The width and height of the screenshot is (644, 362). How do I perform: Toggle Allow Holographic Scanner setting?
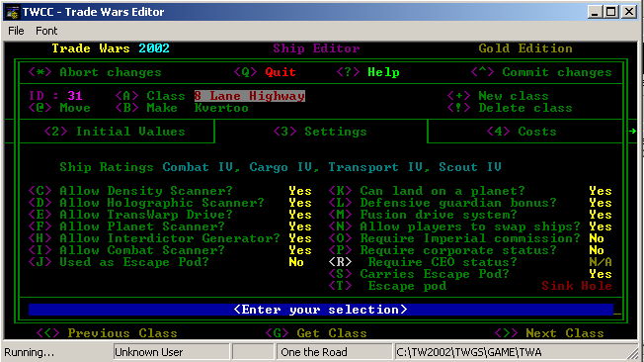click(x=170, y=203)
